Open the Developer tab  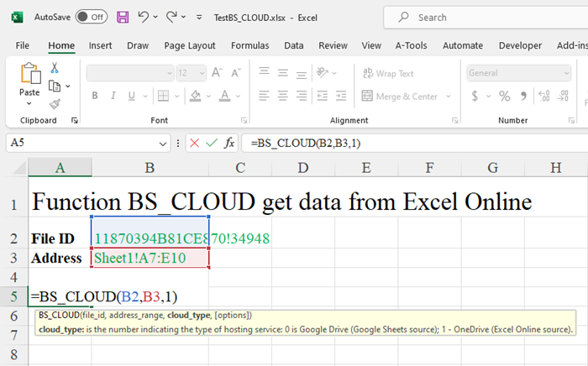click(520, 45)
